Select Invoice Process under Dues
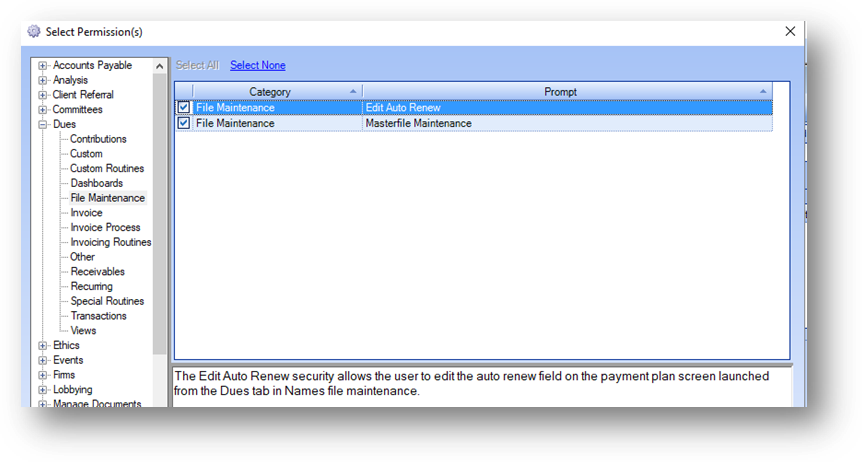862x462 pixels. (x=105, y=228)
